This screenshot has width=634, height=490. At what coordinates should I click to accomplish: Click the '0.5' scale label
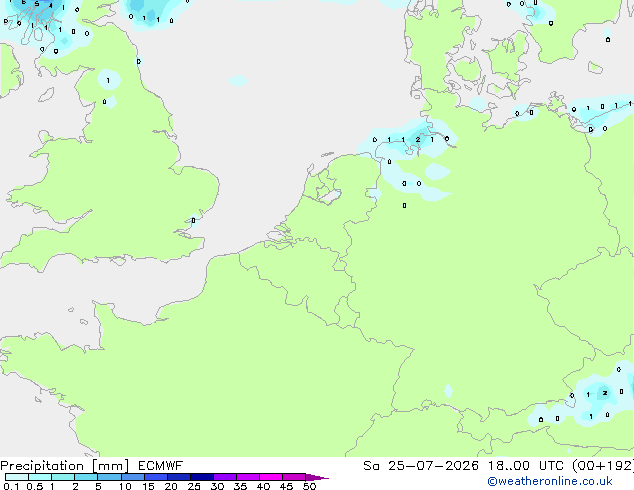pyautogui.click(x=34, y=486)
